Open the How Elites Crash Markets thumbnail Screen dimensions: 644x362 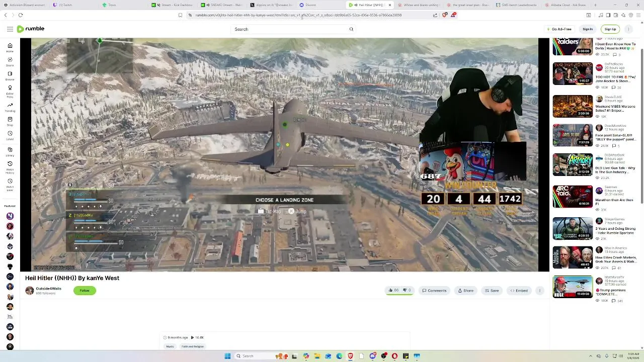click(573, 257)
